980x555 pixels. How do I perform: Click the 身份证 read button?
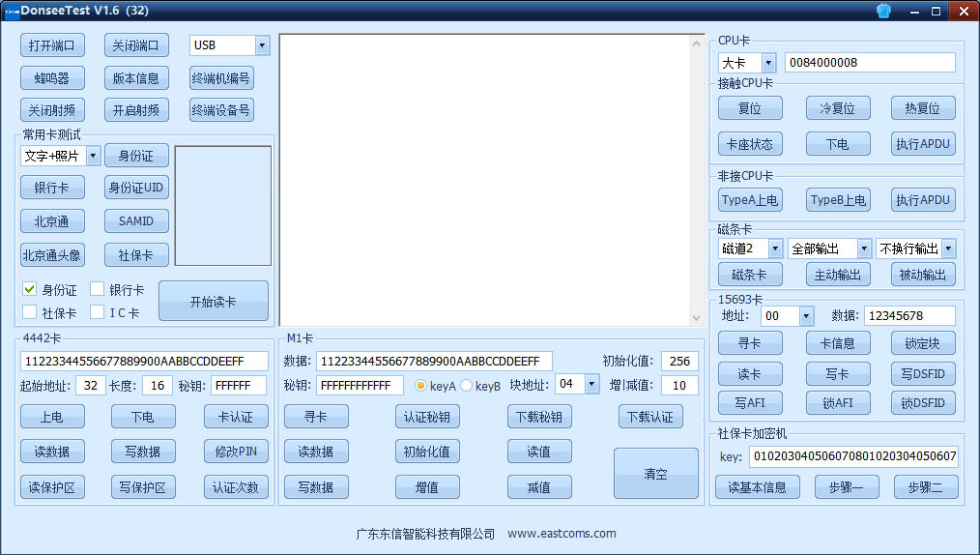point(136,156)
